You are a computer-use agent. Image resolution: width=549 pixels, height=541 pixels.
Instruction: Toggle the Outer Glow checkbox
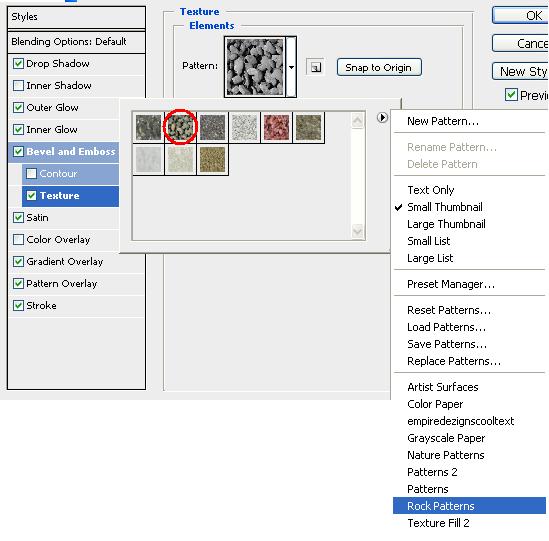tap(18, 107)
